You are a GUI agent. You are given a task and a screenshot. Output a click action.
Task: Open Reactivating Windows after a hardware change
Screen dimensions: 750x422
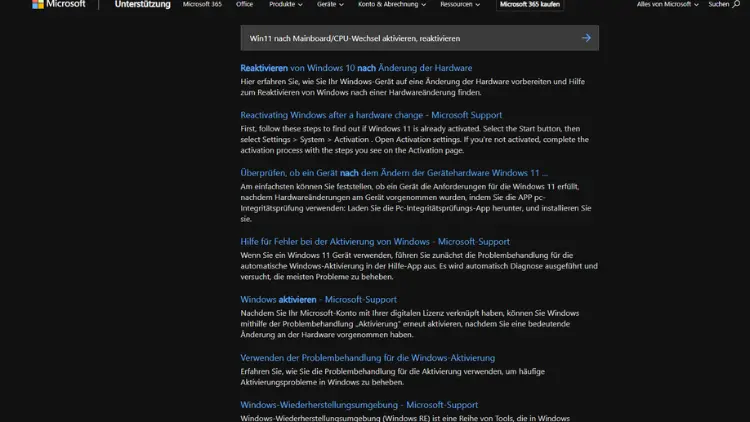coord(371,115)
